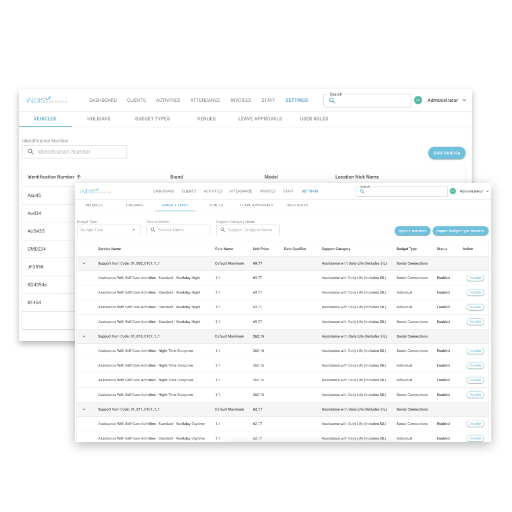
Task: Click the green Administrator avatar in back window
Action: click(418, 100)
